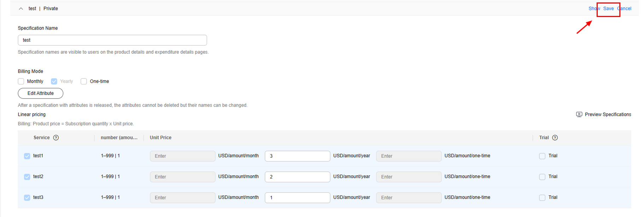
Task: Click the Preview Specifications icon
Action: 579,115
